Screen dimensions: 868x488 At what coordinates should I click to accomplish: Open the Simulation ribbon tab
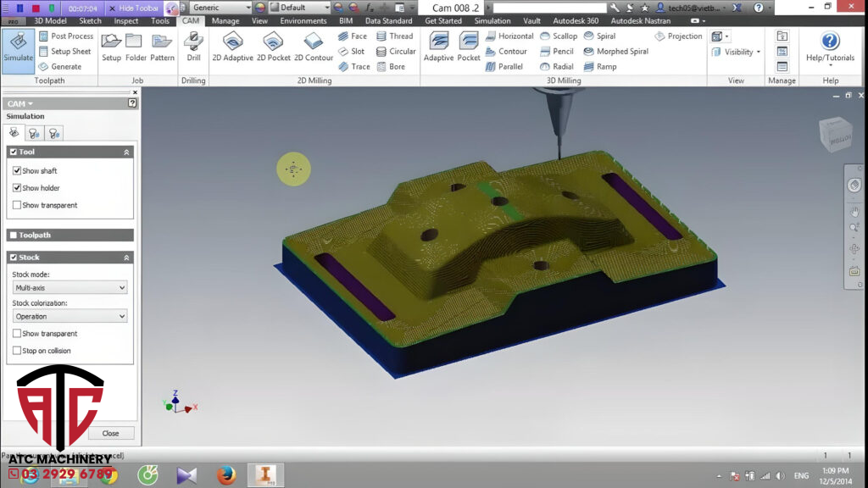pos(492,21)
